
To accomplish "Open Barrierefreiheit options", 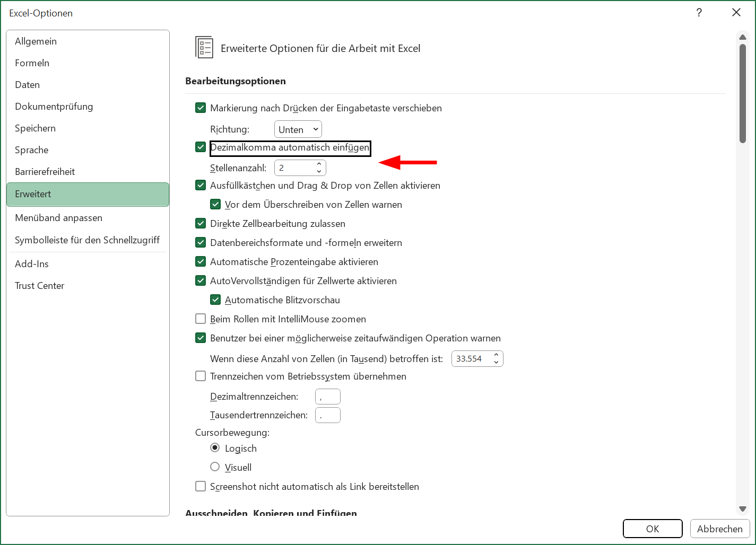I will [88, 172].
